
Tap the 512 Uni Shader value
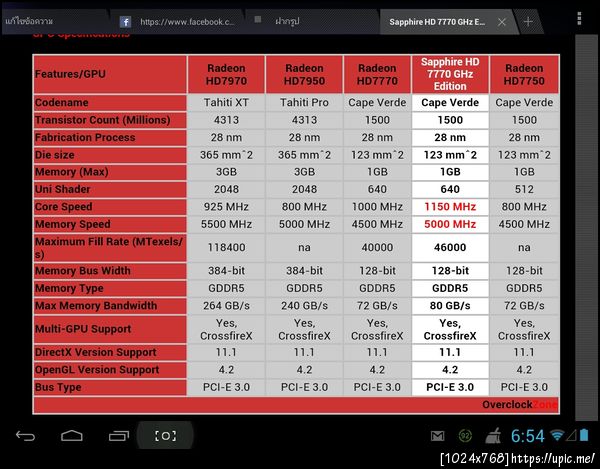coord(524,189)
